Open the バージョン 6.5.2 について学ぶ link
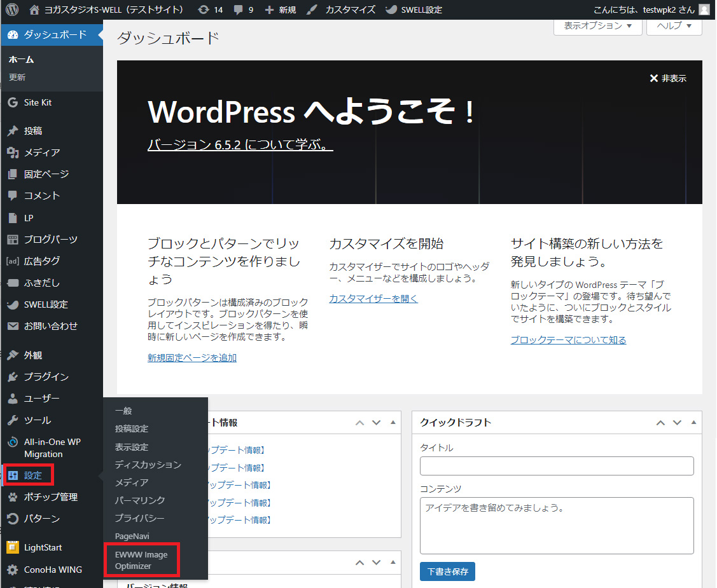The image size is (717, 588). click(x=240, y=144)
